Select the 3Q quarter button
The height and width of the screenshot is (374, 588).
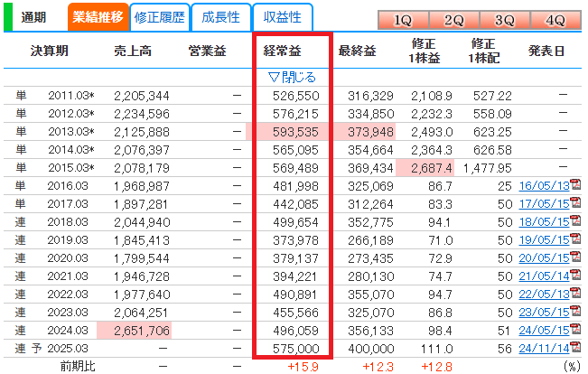pos(505,20)
